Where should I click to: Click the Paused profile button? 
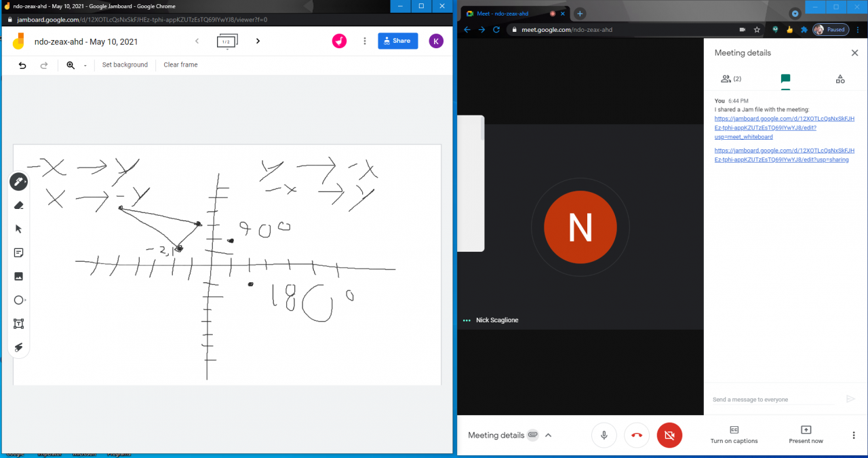tap(831, 30)
